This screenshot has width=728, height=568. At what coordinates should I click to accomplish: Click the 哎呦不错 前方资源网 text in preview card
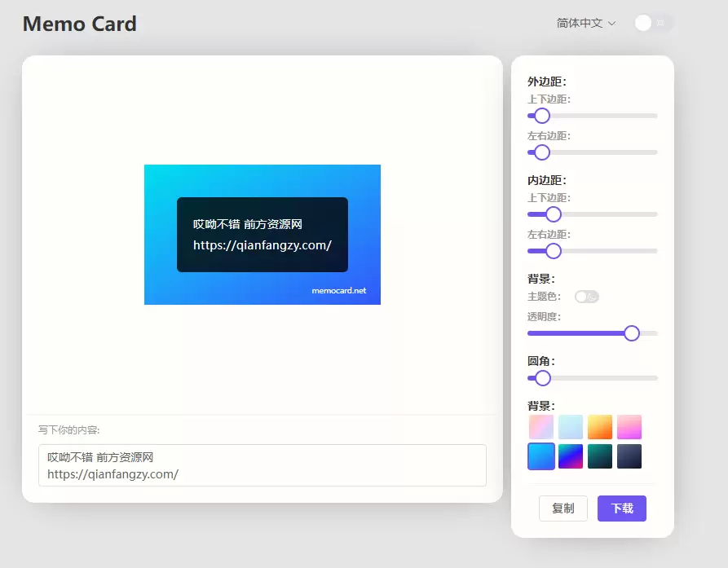click(x=248, y=224)
